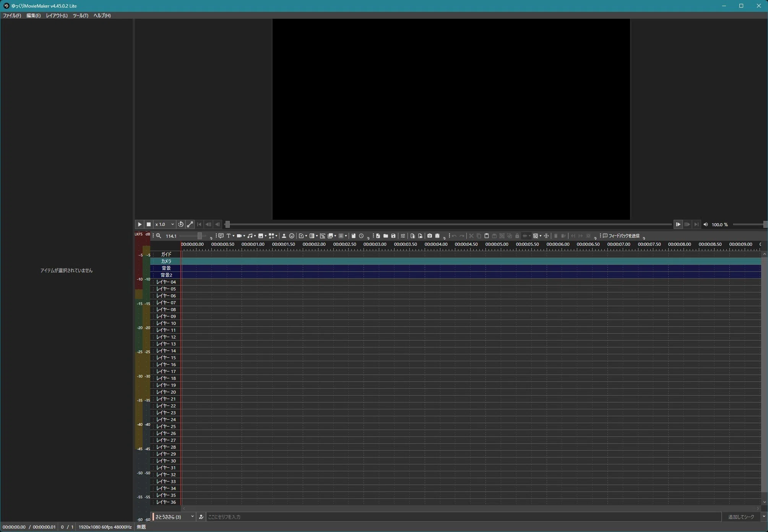Viewport: 768px width, 532px height.
Task: Open the ファイル(F) menu
Action: 12,16
